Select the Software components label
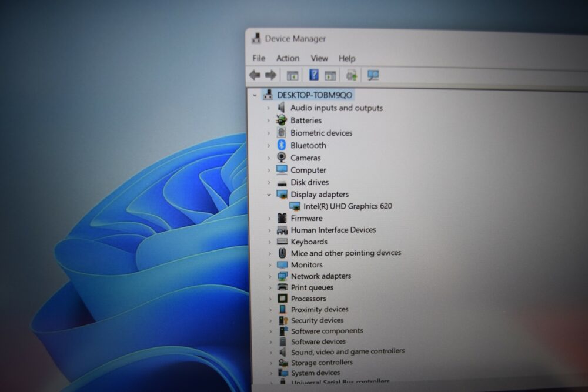 click(327, 331)
